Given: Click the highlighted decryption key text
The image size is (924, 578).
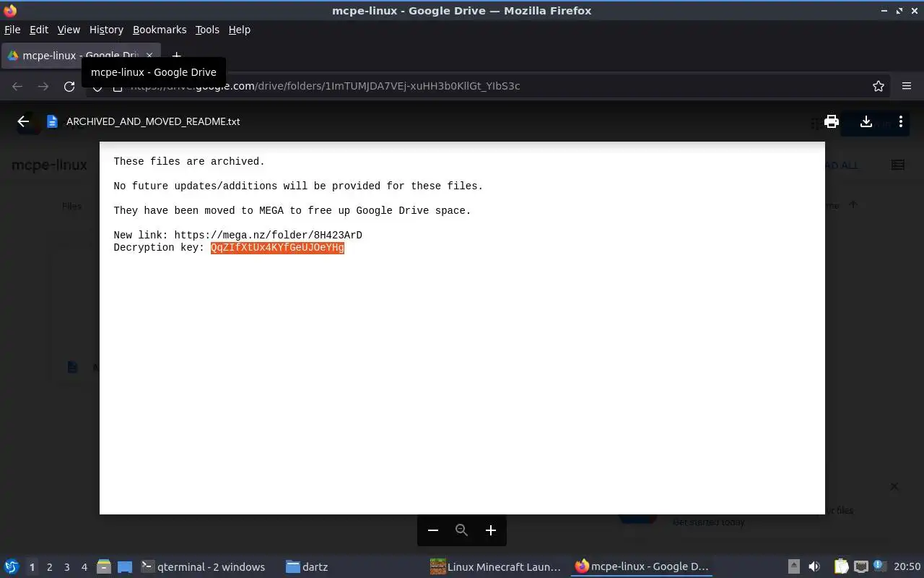Looking at the screenshot, I should (277, 248).
